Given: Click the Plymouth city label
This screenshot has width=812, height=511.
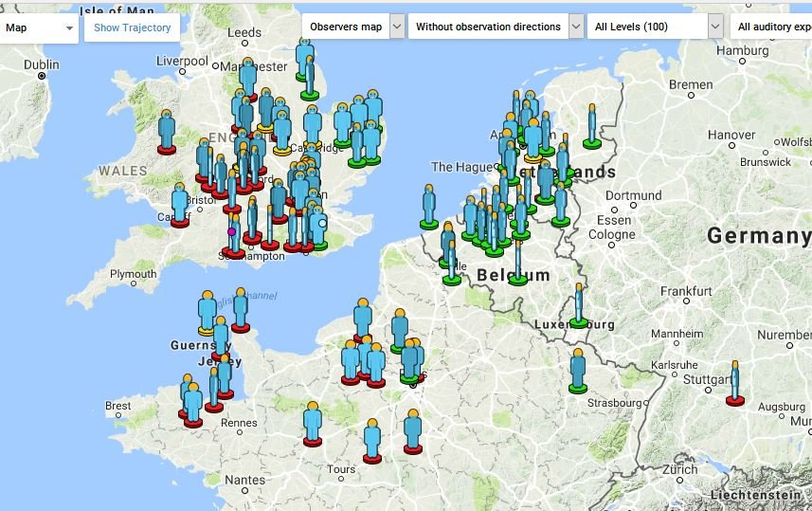Looking at the screenshot, I should 133,274.
